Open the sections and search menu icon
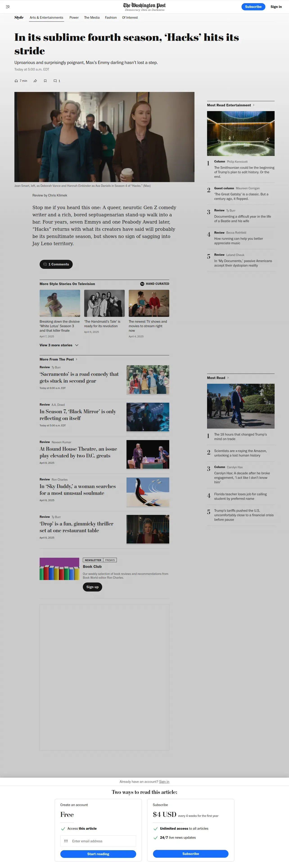 click(7, 7)
